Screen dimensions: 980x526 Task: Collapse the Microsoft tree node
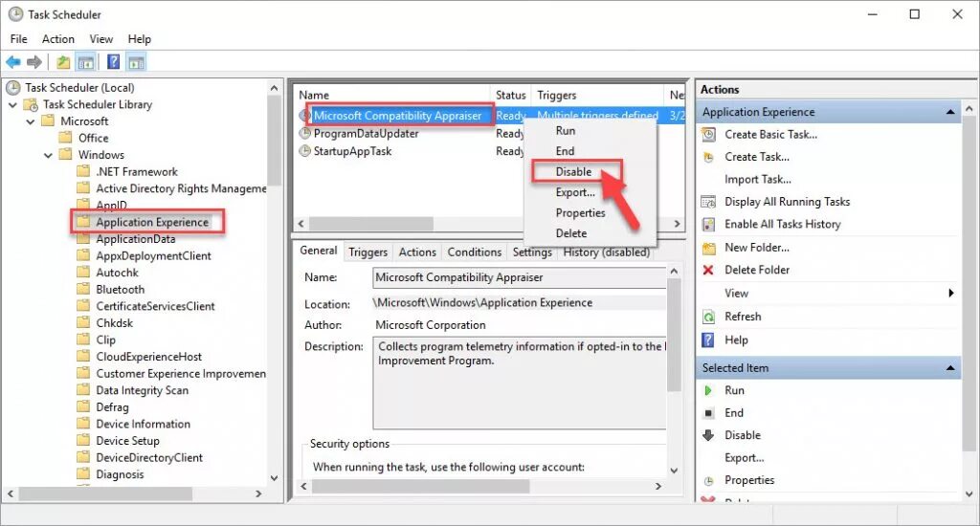[x=30, y=121]
